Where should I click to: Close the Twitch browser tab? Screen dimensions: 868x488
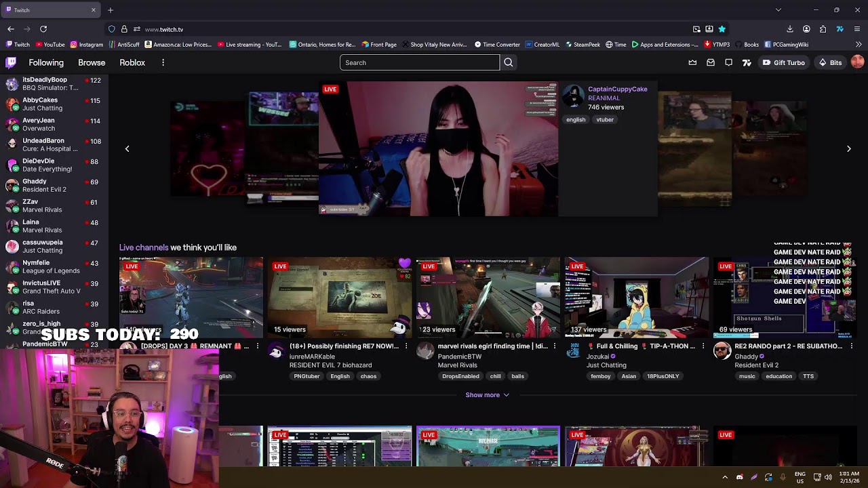tap(93, 10)
